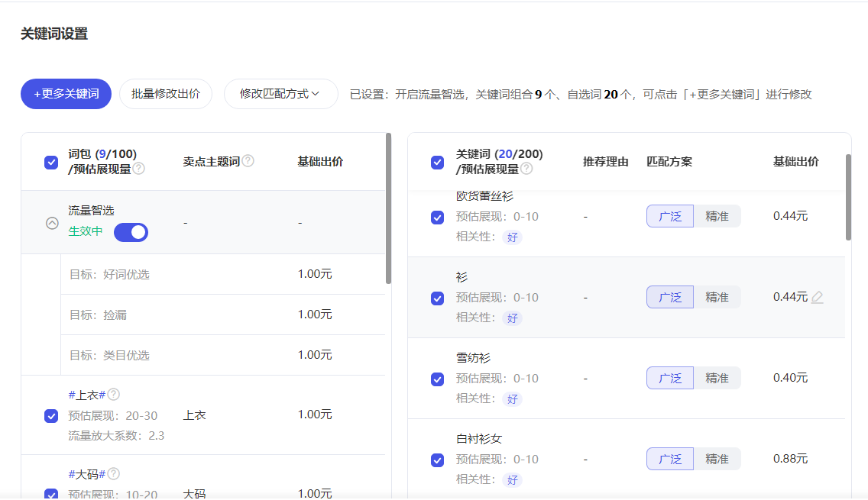
Task: Click help icon beside 关键词 预估展现量 header
Action: 526,169
